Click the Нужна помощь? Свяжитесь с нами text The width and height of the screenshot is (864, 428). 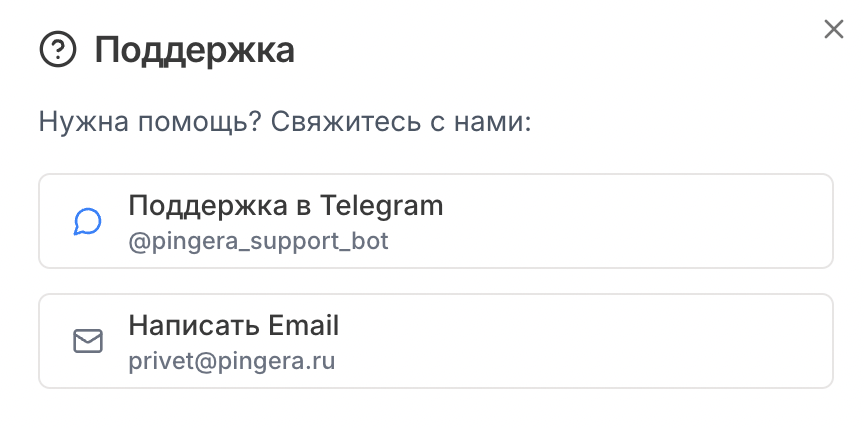tap(285, 122)
